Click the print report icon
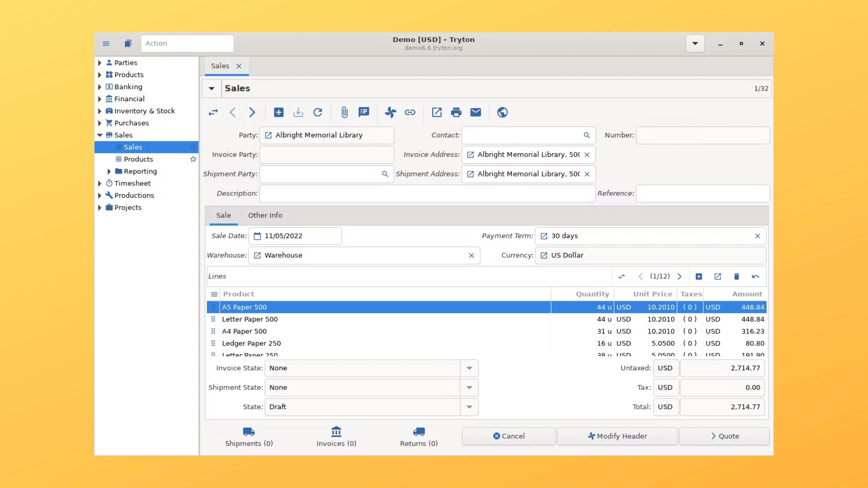Screen dimensions: 868x488 coord(456,112)
